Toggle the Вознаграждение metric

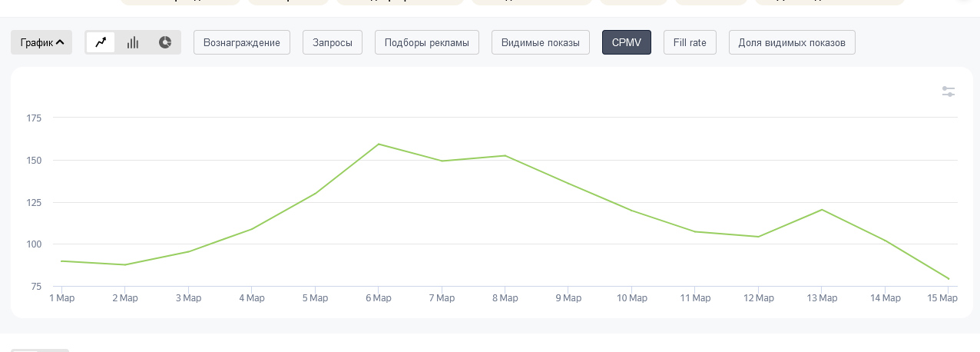point(242,42)
